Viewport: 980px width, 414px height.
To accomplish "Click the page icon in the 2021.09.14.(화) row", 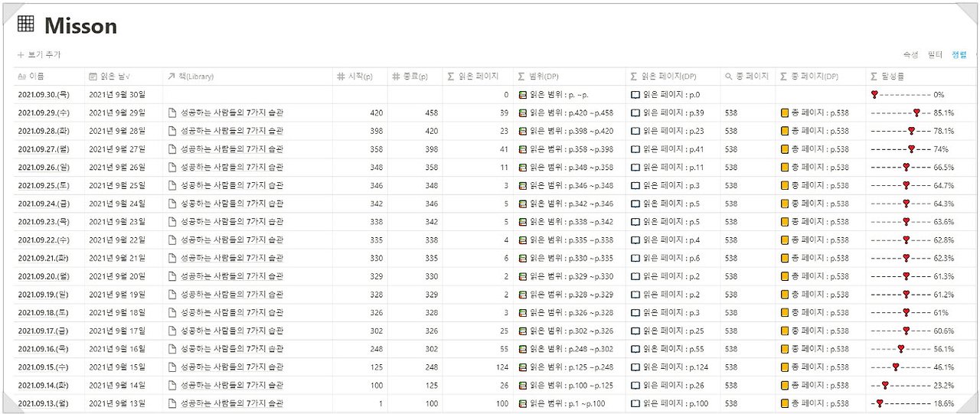I will click(x=172, y=385).
